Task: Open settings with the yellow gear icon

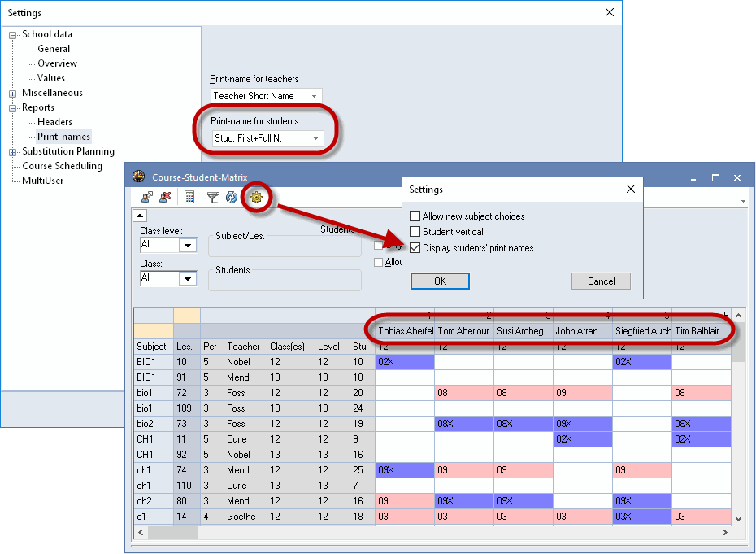Action: (x=257, y=197)
